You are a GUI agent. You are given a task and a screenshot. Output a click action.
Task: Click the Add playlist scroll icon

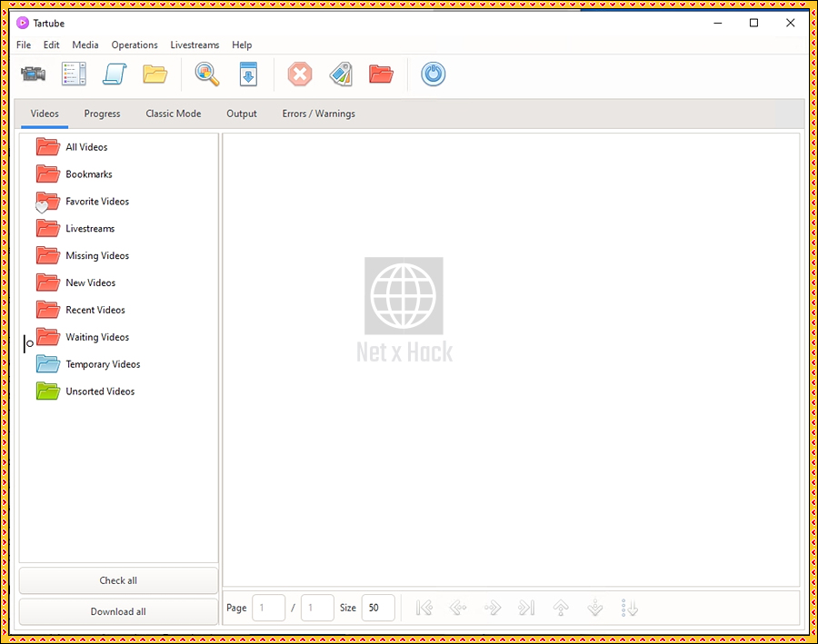tap(115, 74)
